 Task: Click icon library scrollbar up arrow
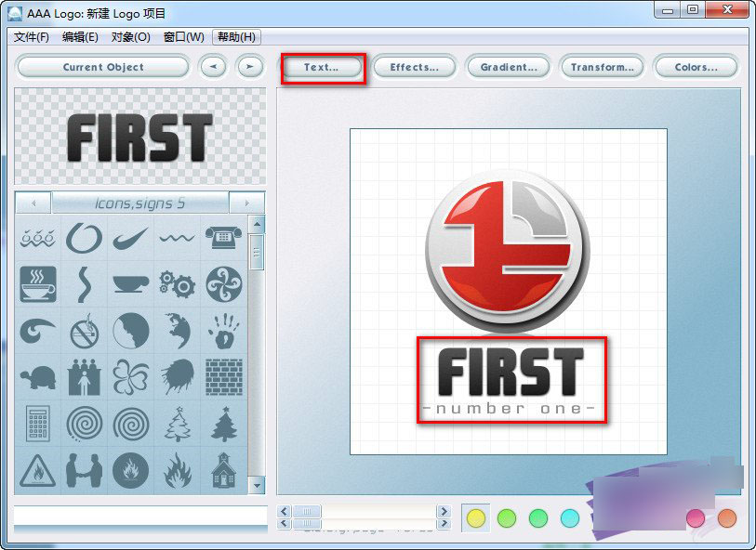tap(257, 224)
